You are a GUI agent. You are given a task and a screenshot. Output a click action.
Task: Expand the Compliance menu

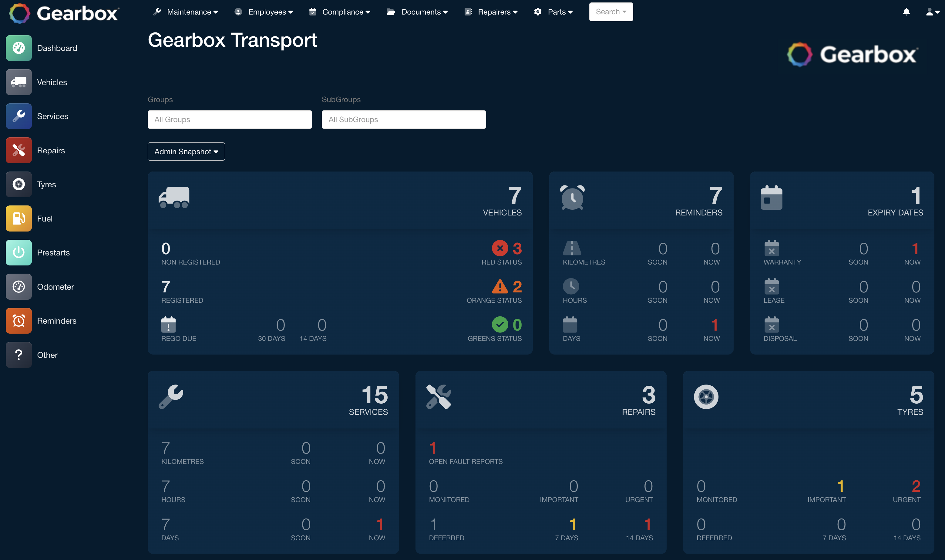339,12
